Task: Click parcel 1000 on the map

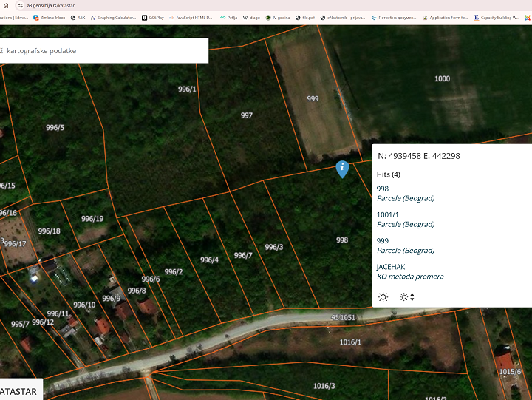Action: pyautogui.click(x=442, y=79)
